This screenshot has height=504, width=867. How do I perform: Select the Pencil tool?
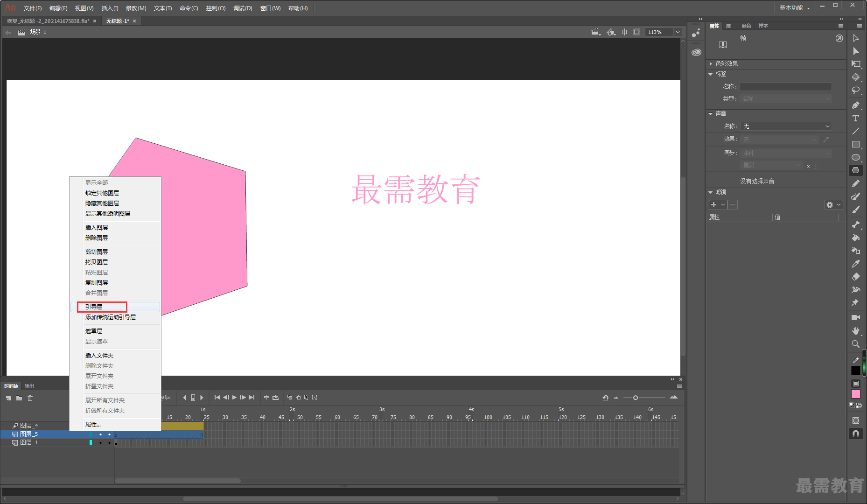tap(856, 184)
